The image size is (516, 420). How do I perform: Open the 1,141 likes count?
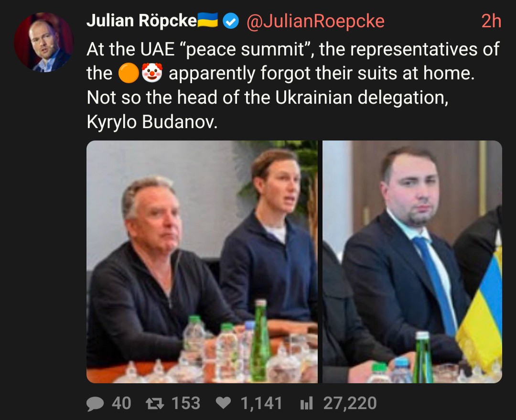[261, 403]
